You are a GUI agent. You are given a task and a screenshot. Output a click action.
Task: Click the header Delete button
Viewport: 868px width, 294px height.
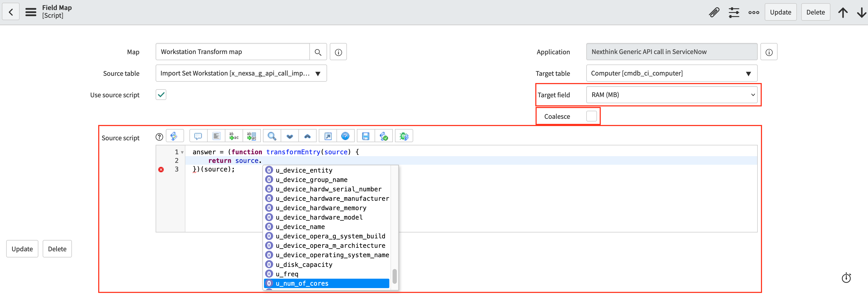click(x=815, y=12)
